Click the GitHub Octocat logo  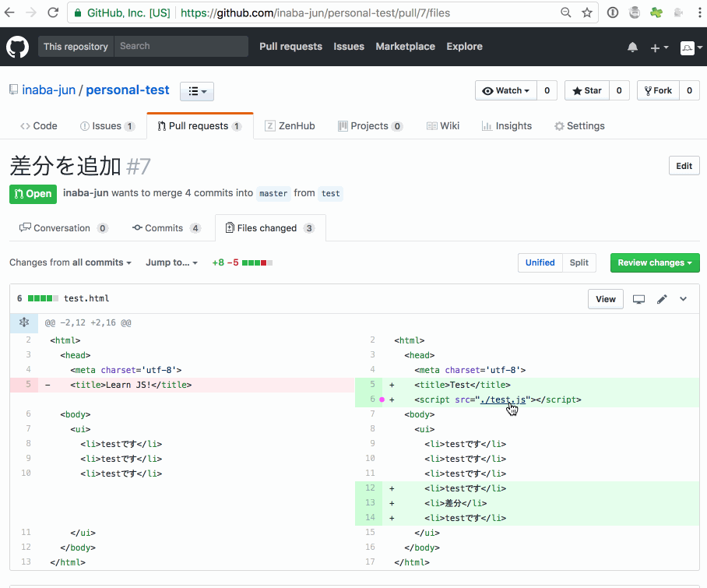[x=18, y=47]
